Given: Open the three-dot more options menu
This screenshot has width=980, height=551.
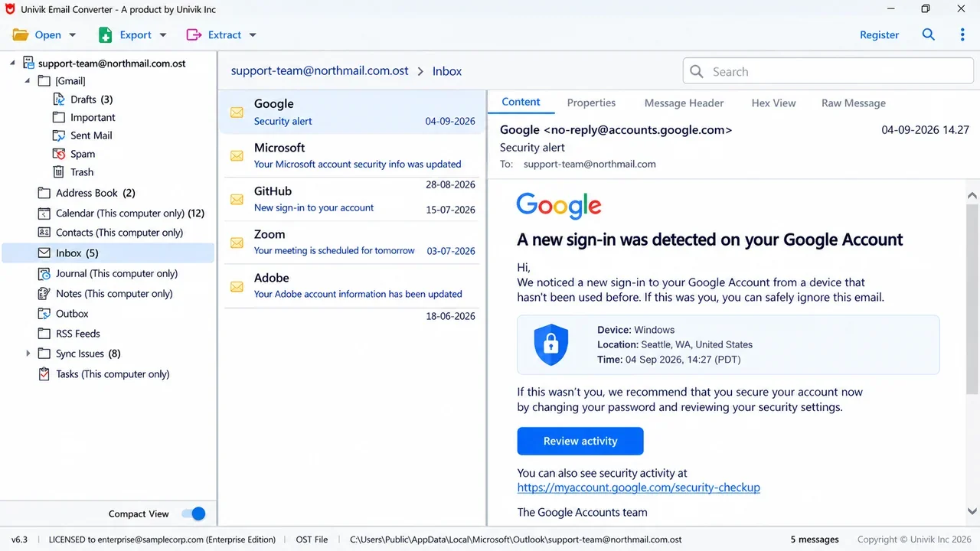Looking at the screenshot, I should [962, 34].
